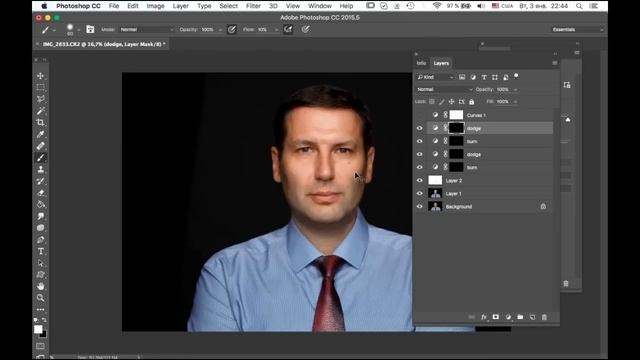Hide Layer 2 visibility eye
This screenshot has height=360, width=640.
pos(420,180)
